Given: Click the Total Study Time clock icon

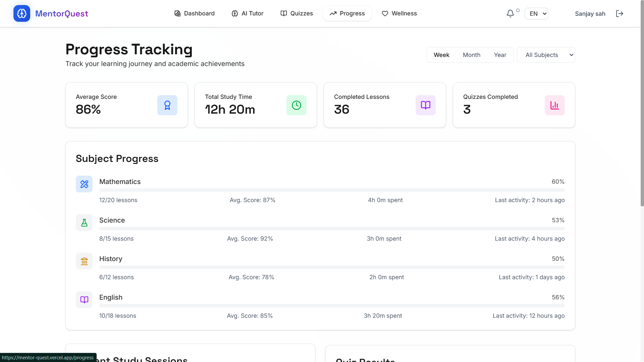Looking at the screenshot, I should [x=296, y=105].
